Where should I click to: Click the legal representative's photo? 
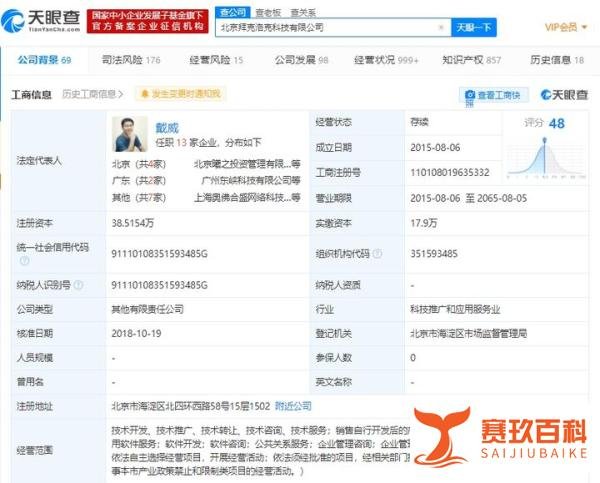129,134
